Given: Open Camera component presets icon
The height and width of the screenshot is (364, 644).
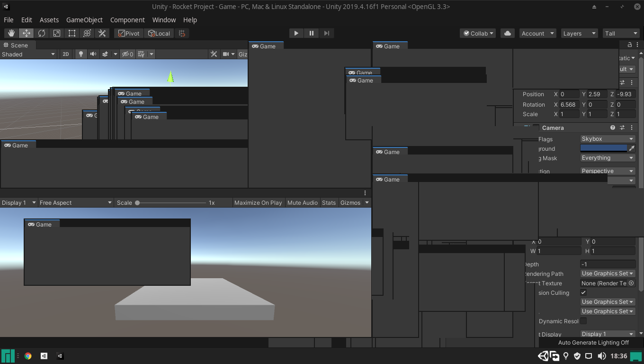Looking at the screenshot, I should point(622,128).
